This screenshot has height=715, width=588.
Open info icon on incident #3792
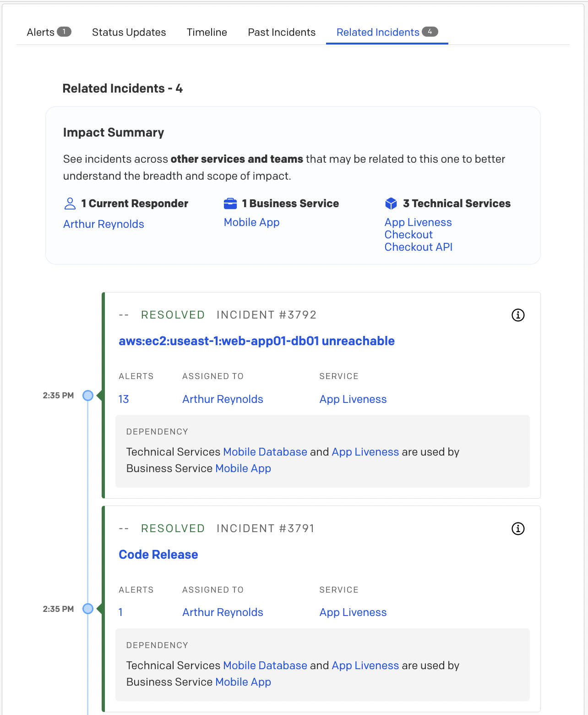(518, 315)
